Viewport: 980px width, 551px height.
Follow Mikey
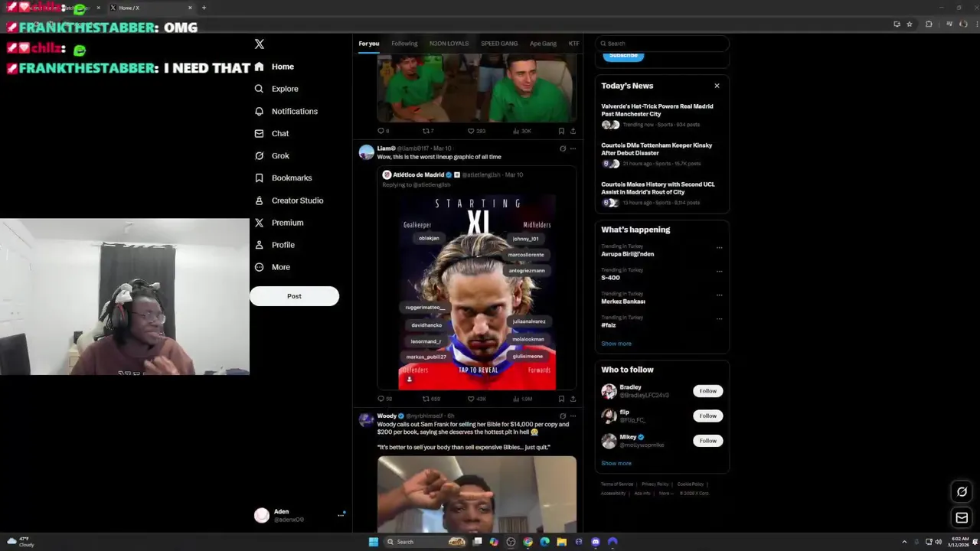(708, 441)
